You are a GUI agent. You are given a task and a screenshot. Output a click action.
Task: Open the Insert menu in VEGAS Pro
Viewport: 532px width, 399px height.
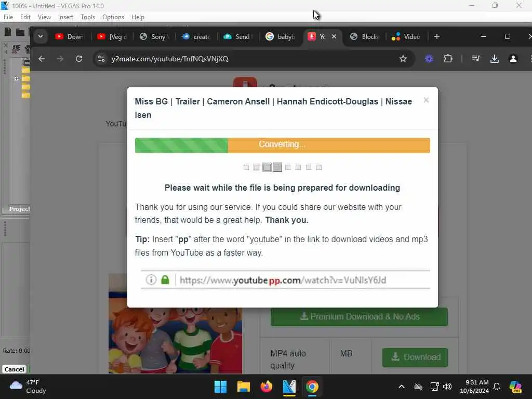click(x=65, y=17)
